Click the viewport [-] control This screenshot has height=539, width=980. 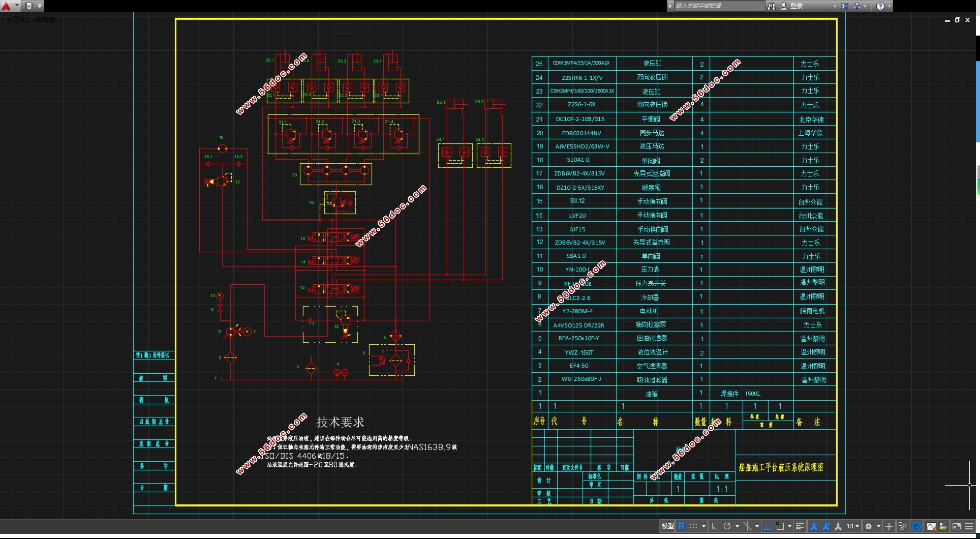click(x=5, y=19)
